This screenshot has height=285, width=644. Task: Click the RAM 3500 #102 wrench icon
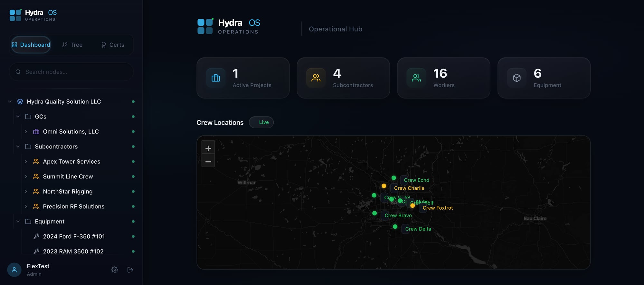36,252
